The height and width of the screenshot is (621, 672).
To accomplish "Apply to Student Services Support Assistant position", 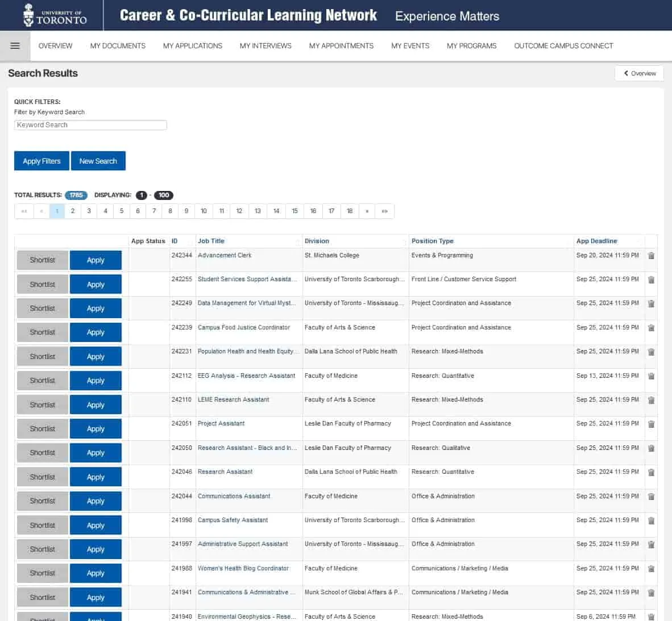I will click(x=96, y=284).
